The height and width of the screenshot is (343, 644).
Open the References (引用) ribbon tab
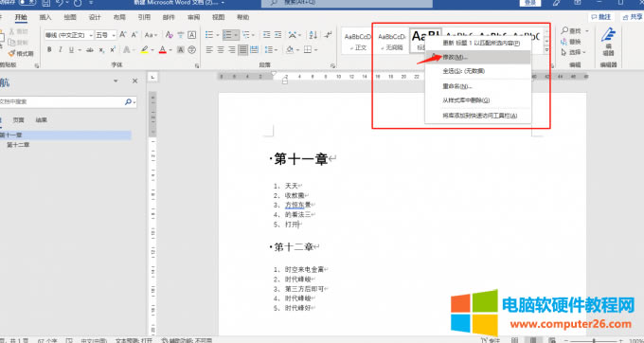[x=144, y=17]
